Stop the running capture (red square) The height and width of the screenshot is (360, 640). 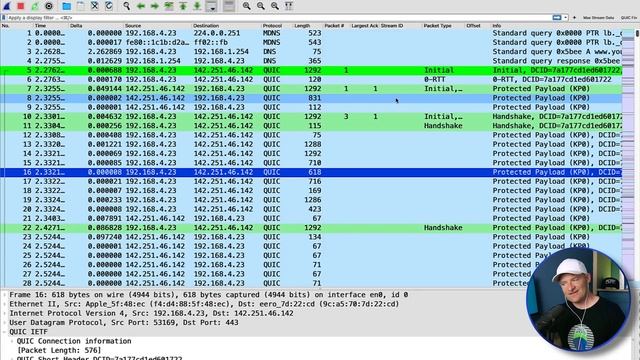pyautogui.click(x=21, y=6)
